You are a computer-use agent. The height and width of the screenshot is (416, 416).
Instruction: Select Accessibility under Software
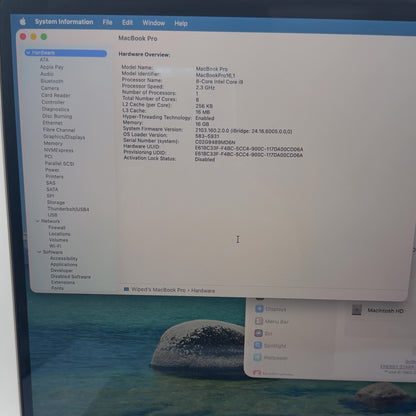(64, 258)
